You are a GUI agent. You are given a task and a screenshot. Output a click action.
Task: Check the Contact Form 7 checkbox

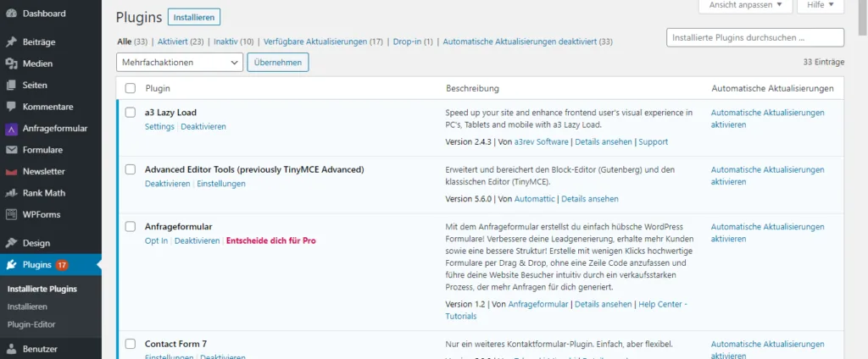click(x=130, y=344)
